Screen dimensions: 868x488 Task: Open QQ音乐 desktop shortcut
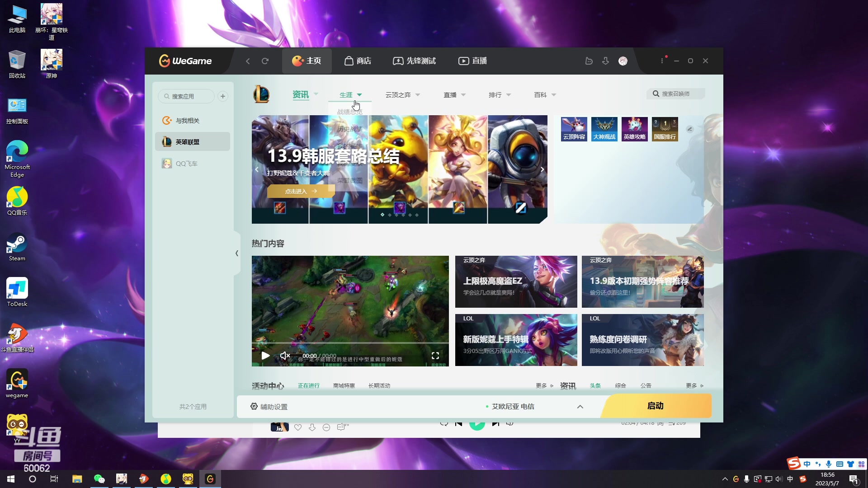17,202
